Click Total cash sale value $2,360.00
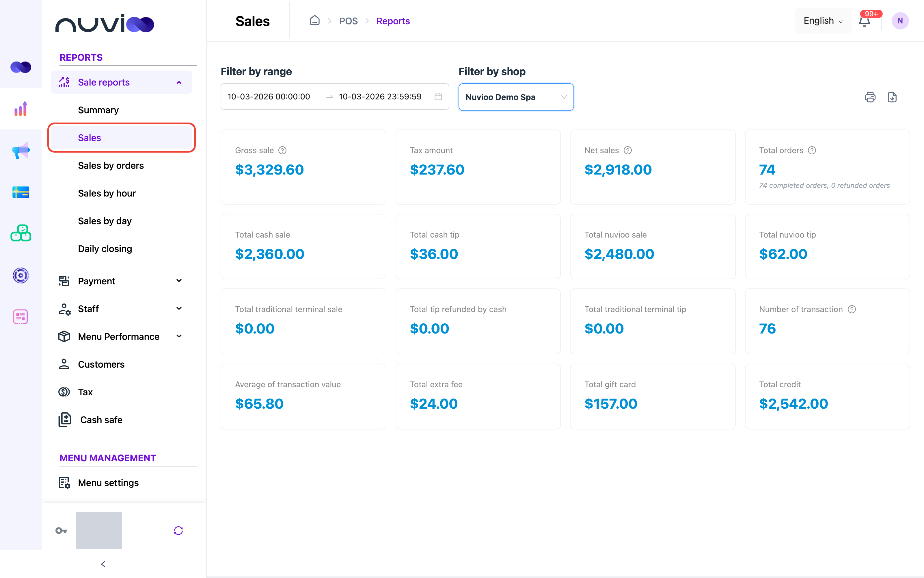The height and width of the screenshot is (578, 924). click(270, 254)
